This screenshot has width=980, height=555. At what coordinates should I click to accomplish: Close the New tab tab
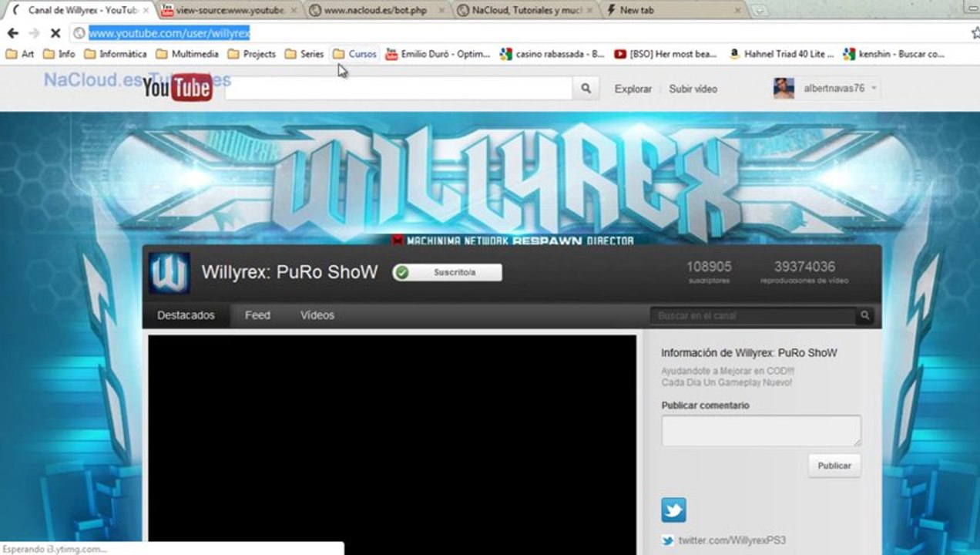[x=737, y=11]
